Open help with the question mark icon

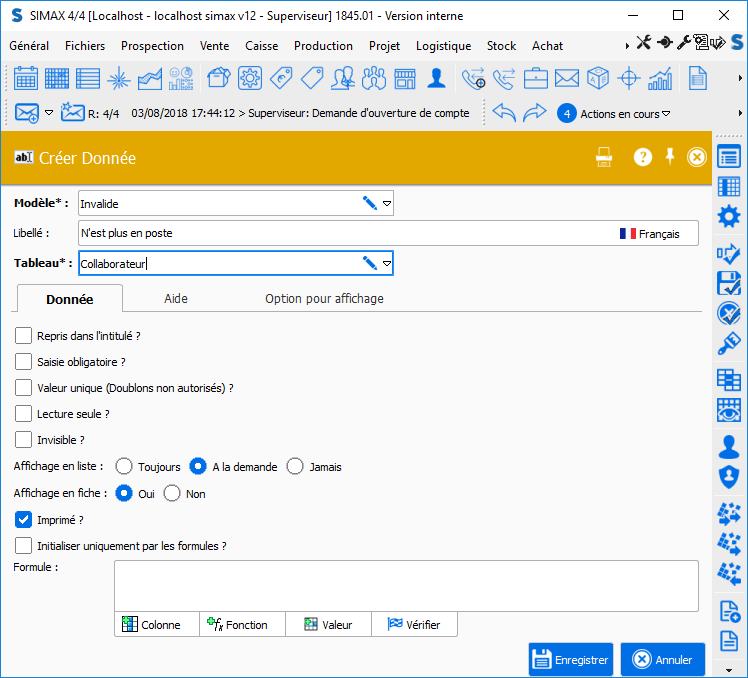pyautogui.click(x=643, y=157)
